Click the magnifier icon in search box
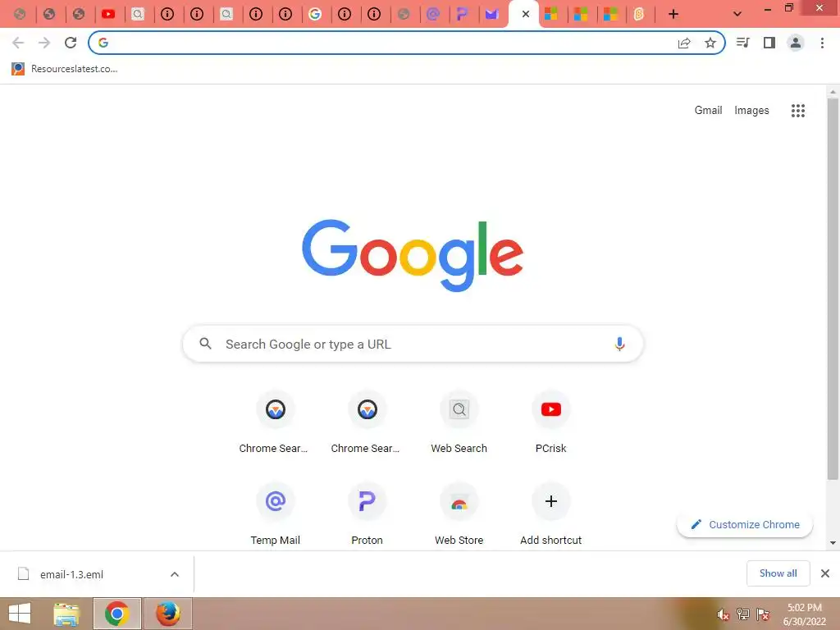This screenshot has width=840, height=630. tap(205, 344)
